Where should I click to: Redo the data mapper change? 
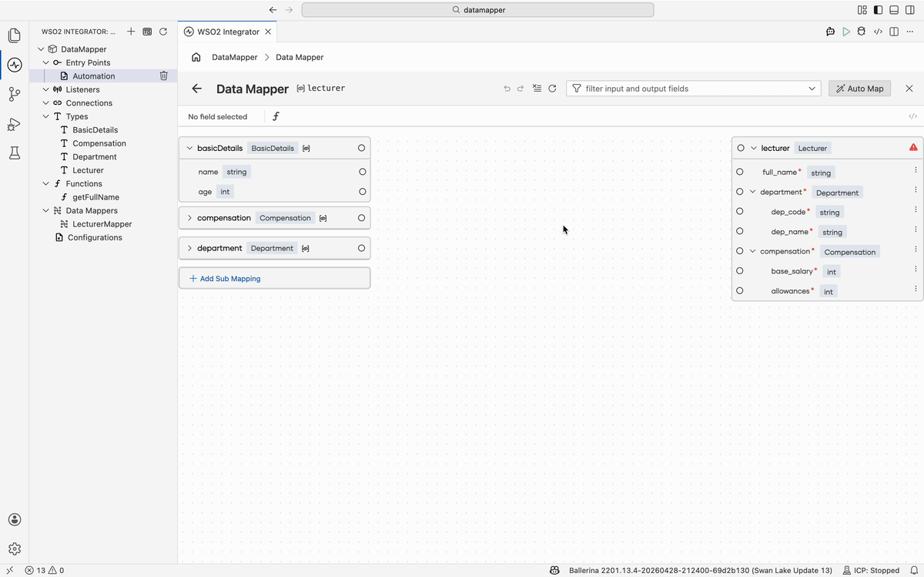pyautogui.click(x=521, y=89)
